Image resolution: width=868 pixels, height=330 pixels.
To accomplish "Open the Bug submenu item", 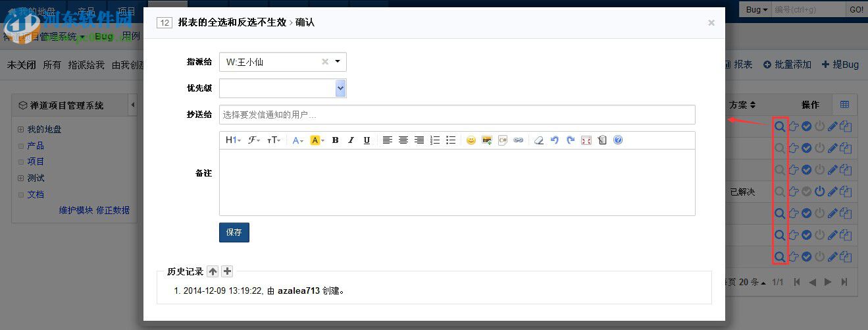I will tap(104, 36).
